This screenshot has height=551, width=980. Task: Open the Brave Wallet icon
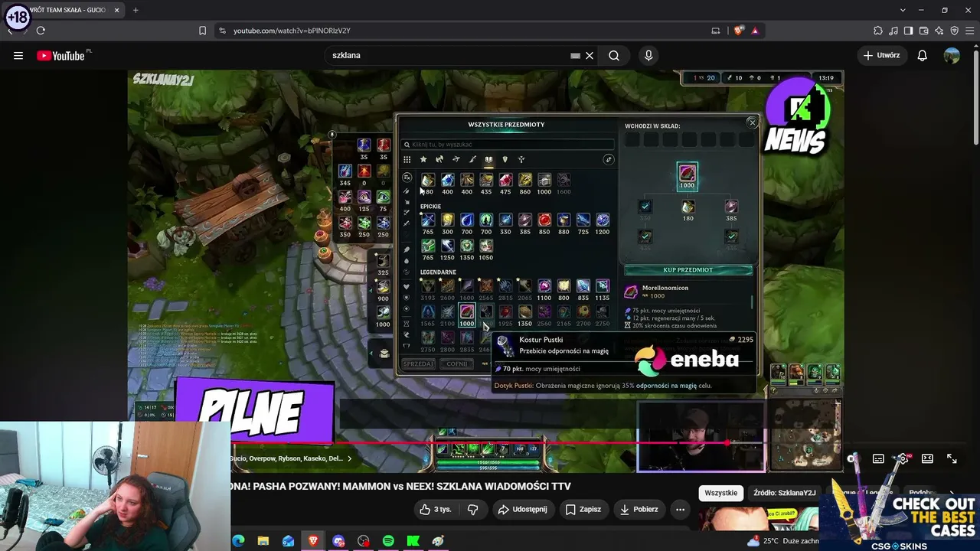click(x=924, y=31)
